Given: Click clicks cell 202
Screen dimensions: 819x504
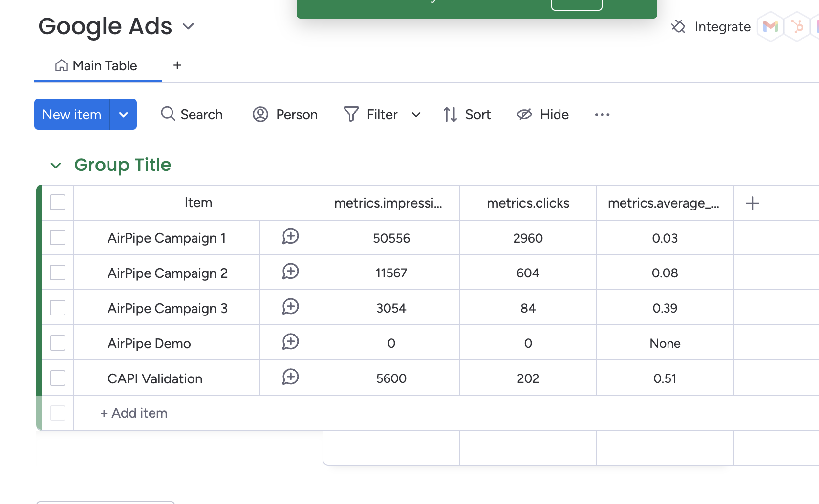Looking at the screenshot, I should (x=528, y=378).
